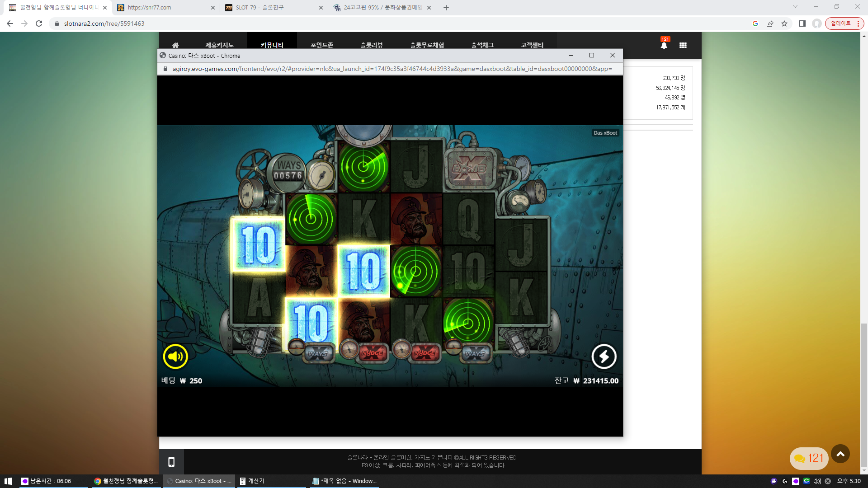Click the Casino popup address bar URL
Screen dimensions: 868x488
[x=392, y=69]
